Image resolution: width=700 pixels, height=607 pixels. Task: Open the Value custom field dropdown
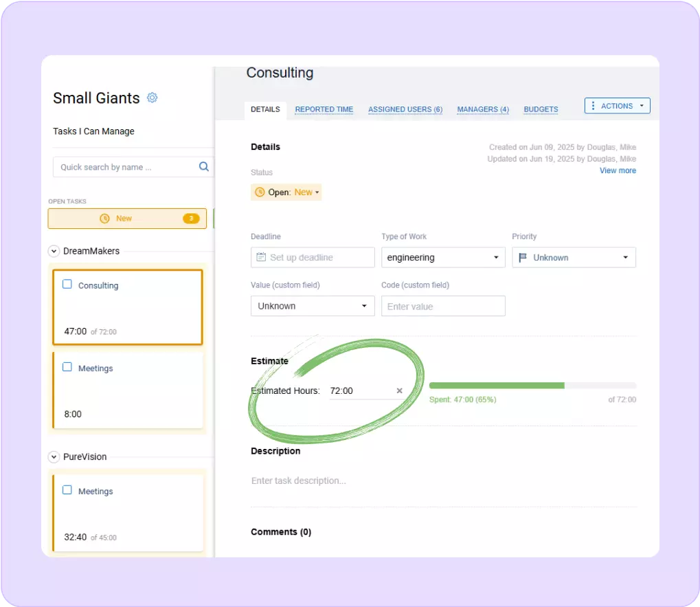pos(312,307)
